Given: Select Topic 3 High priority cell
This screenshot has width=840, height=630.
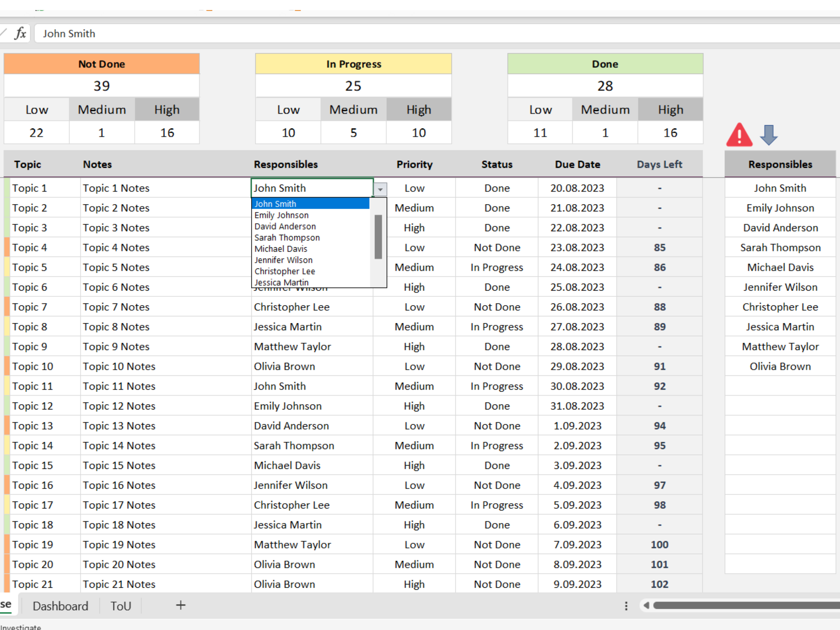Looking at the screenshot, I should tap(414, 228).
